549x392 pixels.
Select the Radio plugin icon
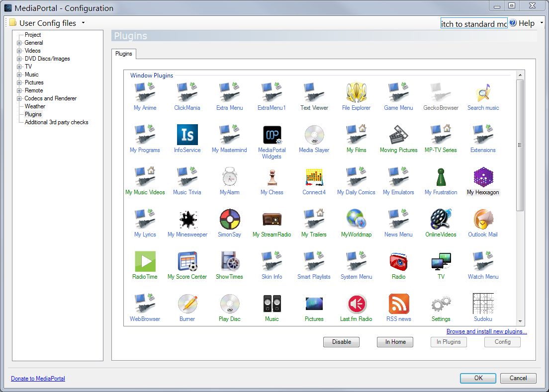[398, 261]
